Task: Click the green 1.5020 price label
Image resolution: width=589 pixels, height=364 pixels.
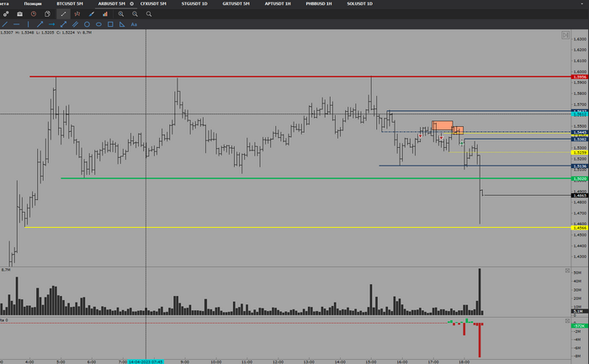Action: click(x=579, y=178)
